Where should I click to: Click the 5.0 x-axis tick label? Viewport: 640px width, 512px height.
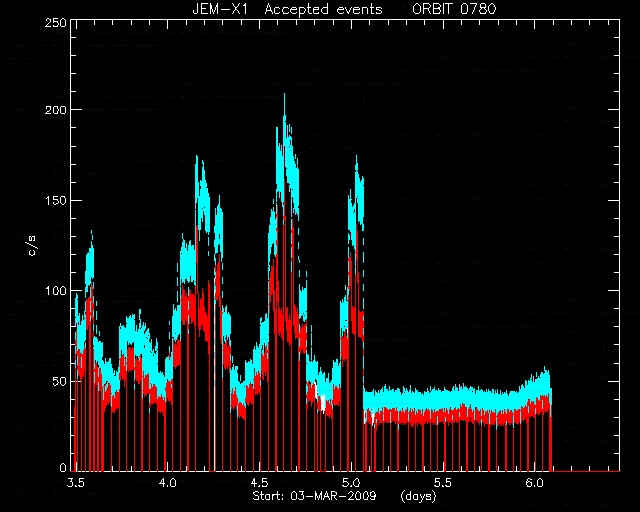pyautogui.click(x=351, y=483)
